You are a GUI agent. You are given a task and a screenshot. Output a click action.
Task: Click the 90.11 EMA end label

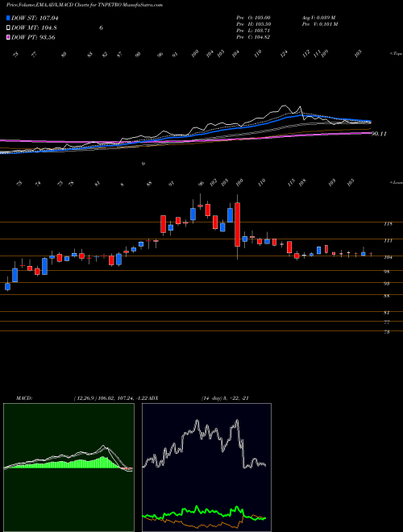379,134
